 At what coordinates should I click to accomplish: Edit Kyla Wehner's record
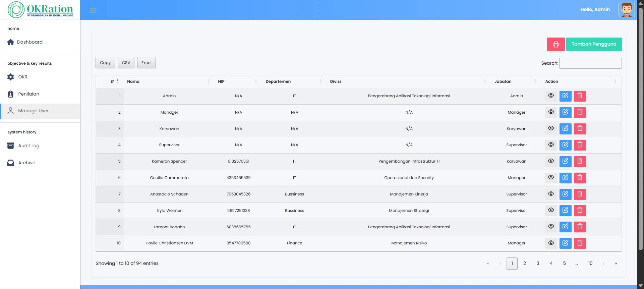point(565,211)
